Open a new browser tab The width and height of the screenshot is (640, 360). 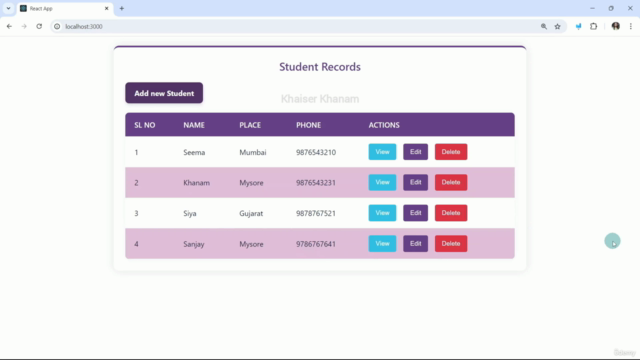coord(122,8)
